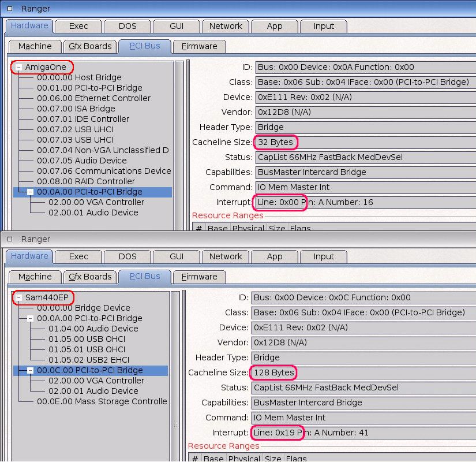Open the App tab in the AmigaOne Ranger window
This screenshot has height=462, width=476.
(x=275, y=27)
